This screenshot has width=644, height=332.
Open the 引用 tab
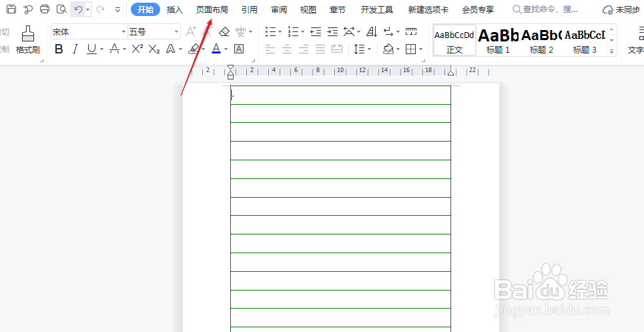coord(250,10)
